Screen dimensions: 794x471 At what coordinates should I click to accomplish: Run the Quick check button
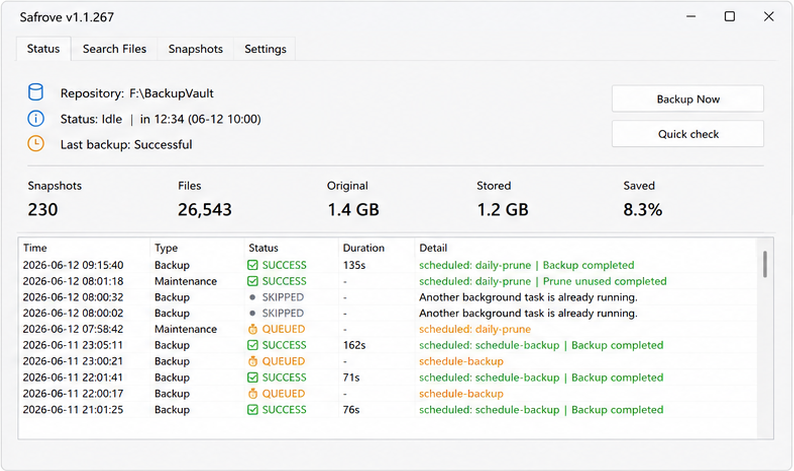pyautogui.click(x=688, y=134)
